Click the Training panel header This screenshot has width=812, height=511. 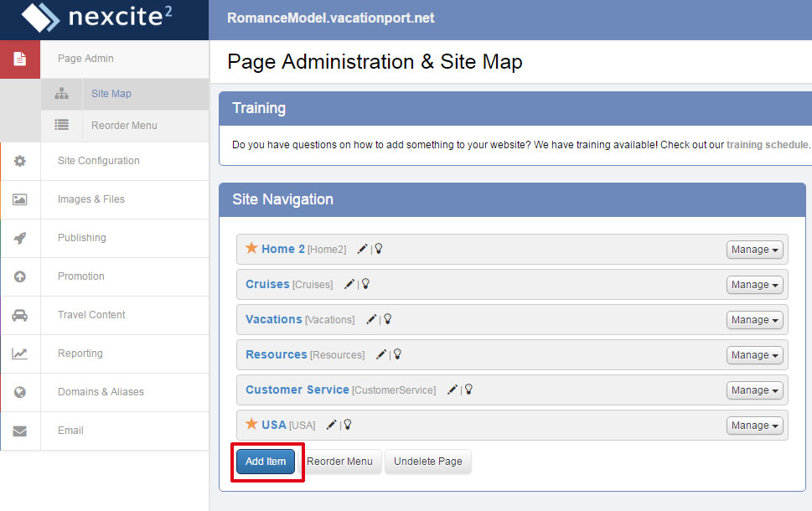click(x=515, y=108)
